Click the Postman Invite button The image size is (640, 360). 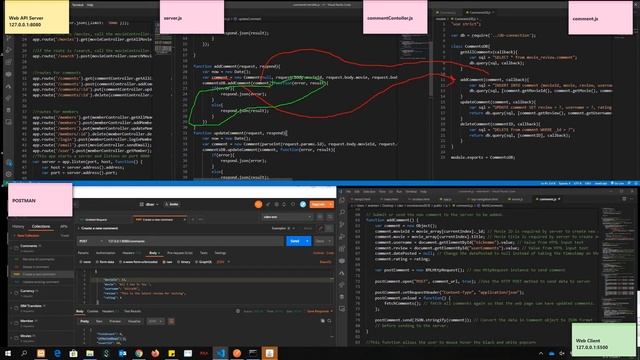(171, 204)
